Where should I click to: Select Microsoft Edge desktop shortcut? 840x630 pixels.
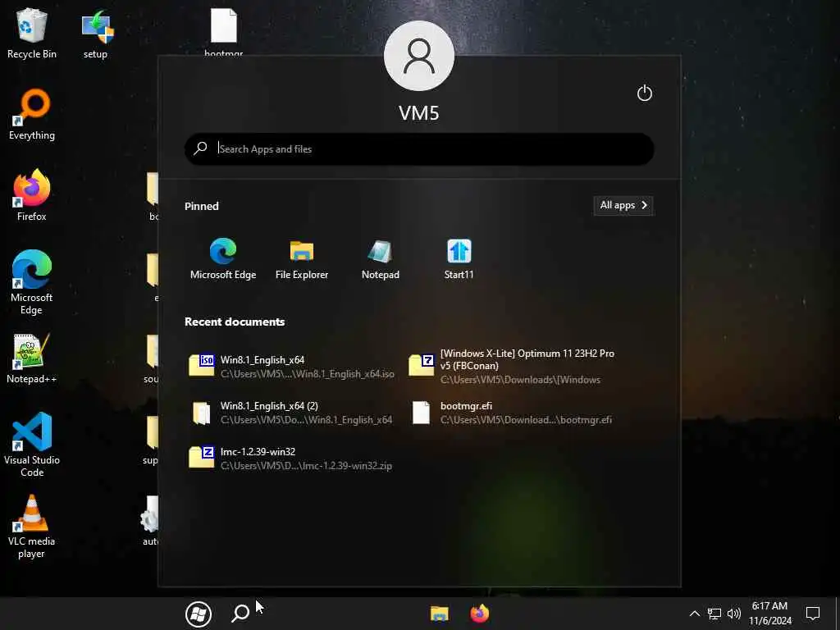pyautogui.click(x=32, y=282)
